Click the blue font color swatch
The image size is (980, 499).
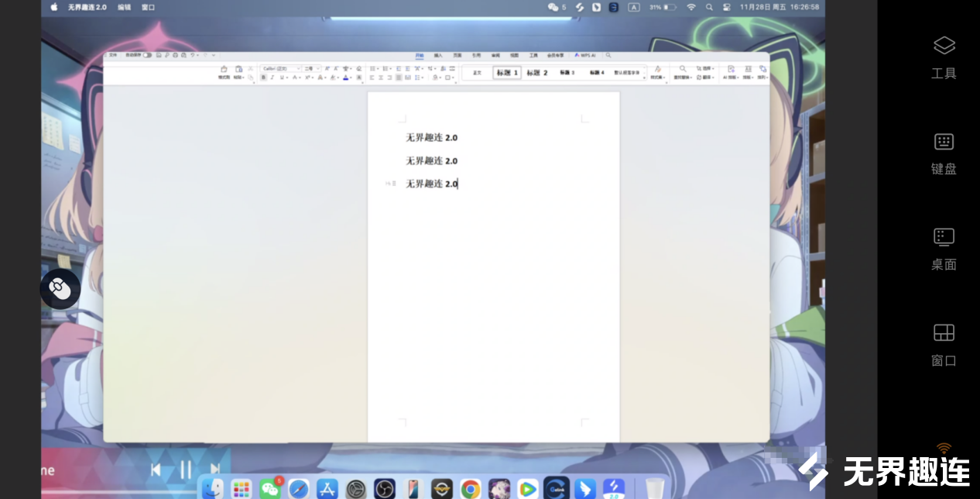pos(345,77)
